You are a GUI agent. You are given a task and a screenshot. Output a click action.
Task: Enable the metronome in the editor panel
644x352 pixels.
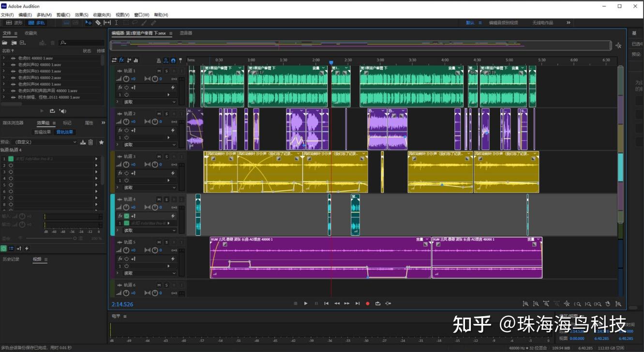tap(159, 61)
